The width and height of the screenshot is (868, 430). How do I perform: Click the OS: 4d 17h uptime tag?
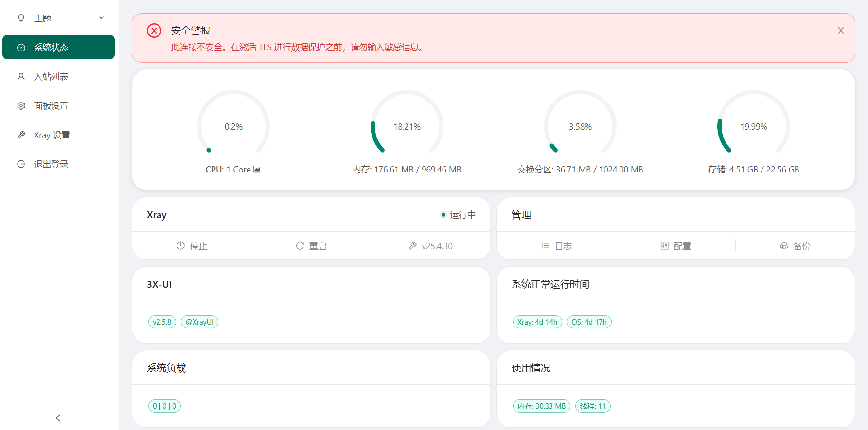click(589, 322)
